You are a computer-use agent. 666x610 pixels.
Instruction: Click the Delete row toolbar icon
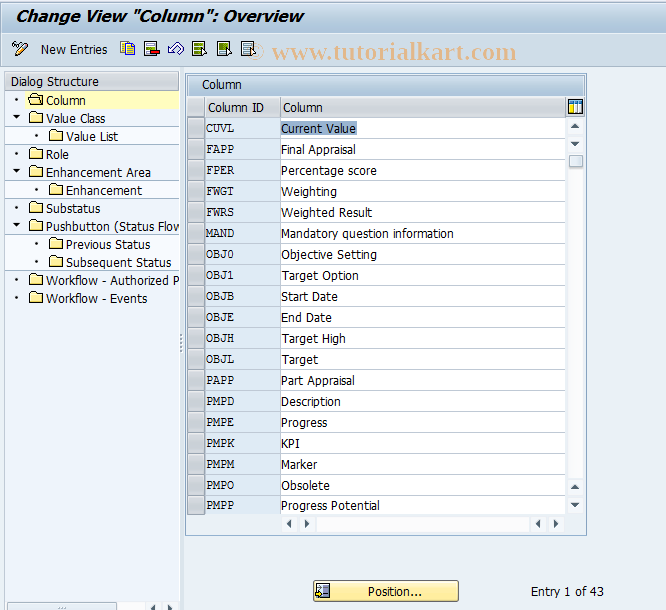152,49
